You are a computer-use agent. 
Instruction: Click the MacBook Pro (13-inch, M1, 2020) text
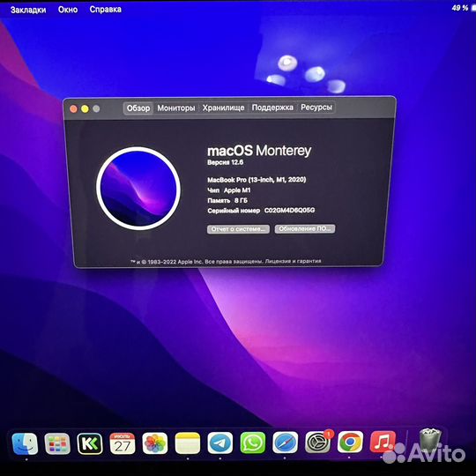coord(257,180)
